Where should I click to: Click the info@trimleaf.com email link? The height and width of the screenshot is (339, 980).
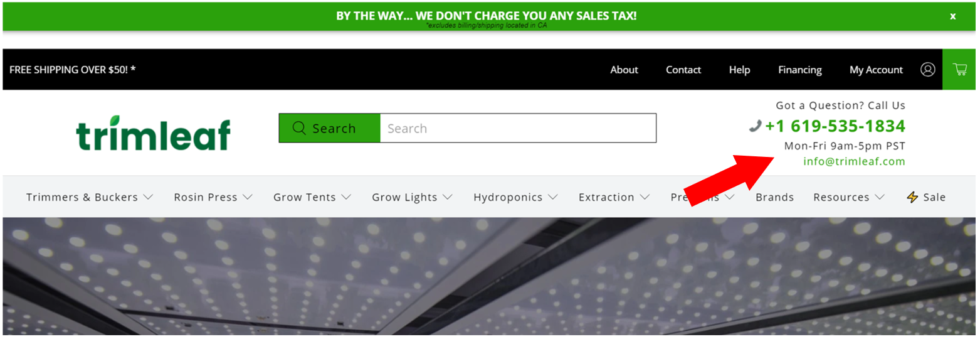click(854, 161)
